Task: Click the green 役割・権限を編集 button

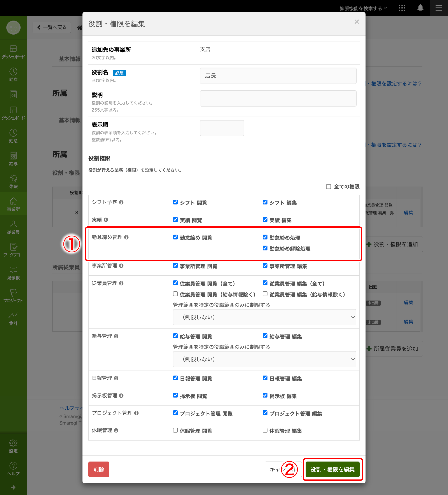Action: point(332,469)
